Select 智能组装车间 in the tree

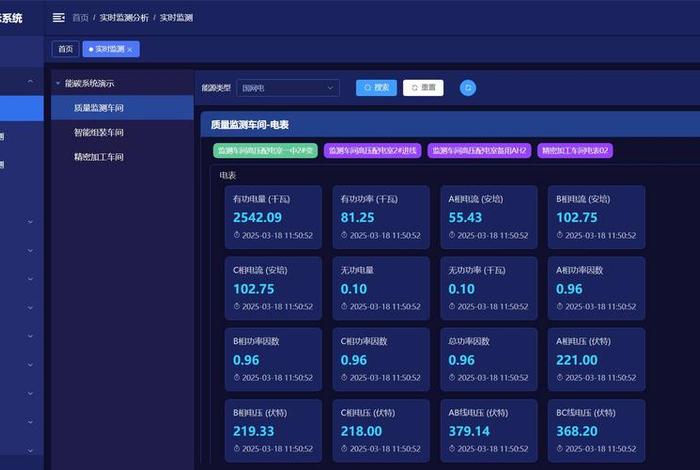[98, 132]
